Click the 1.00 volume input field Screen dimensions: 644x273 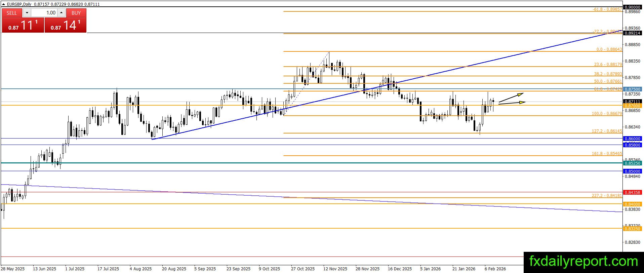click(x=45, y=13)
